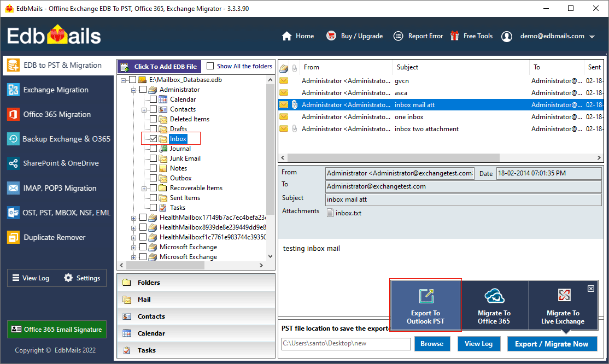Expand the HealthMailboxf1c7761e983744c3935 node
The width and height of the screenshot is (609, 364).
[133, 238]
